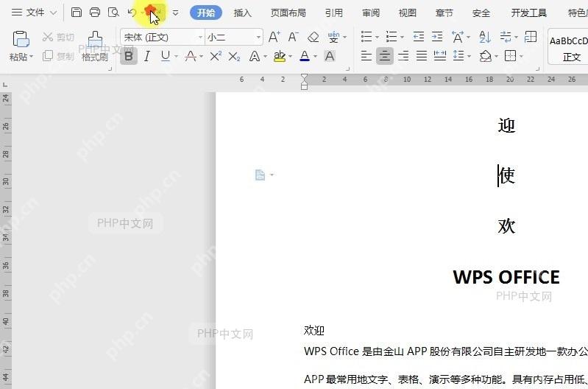The height and width of the screenshot is (389, 588).
Task: Expand the underline style dropdown arrow
Action: [x=176, y=57]
